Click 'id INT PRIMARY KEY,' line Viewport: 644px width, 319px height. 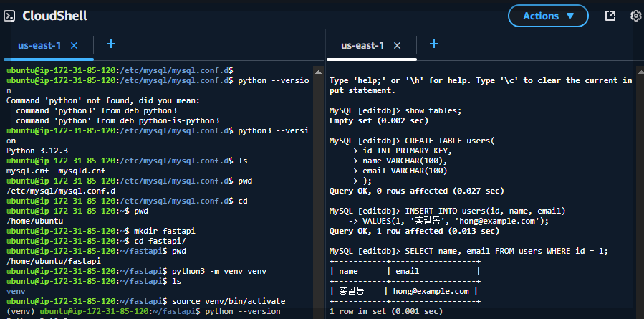(407, 151)
